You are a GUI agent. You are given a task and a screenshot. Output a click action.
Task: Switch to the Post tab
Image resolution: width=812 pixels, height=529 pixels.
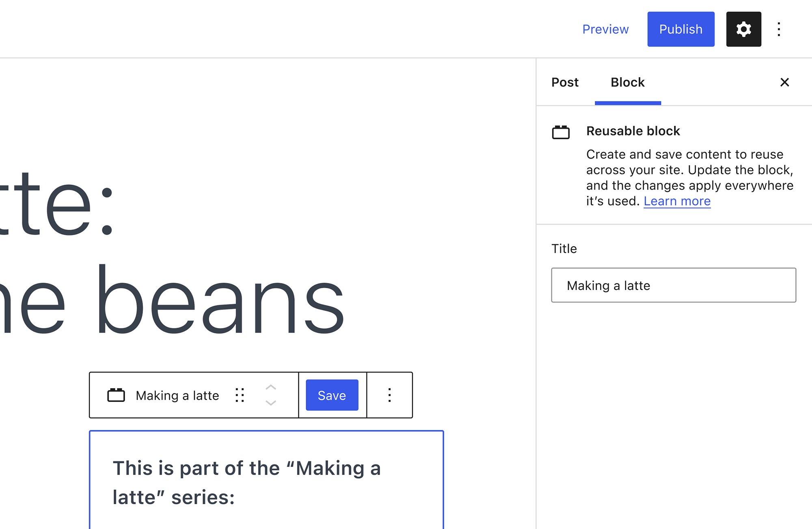565,82
